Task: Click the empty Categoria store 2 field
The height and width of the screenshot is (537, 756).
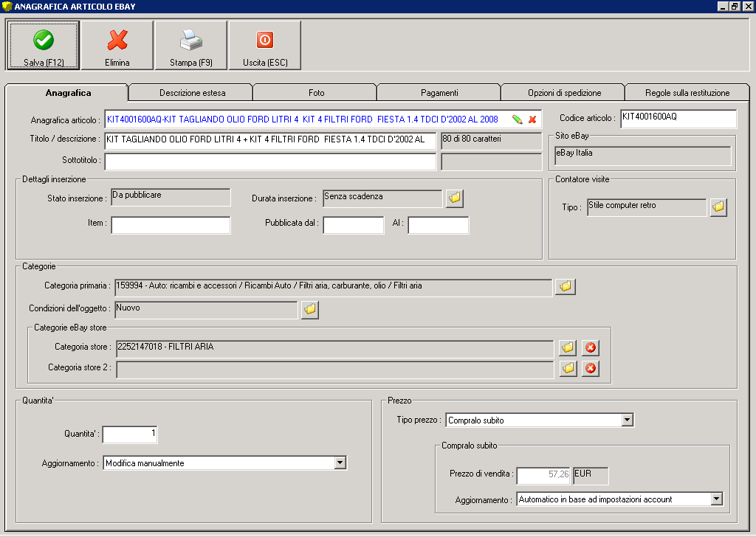Action: click(334, 370)
